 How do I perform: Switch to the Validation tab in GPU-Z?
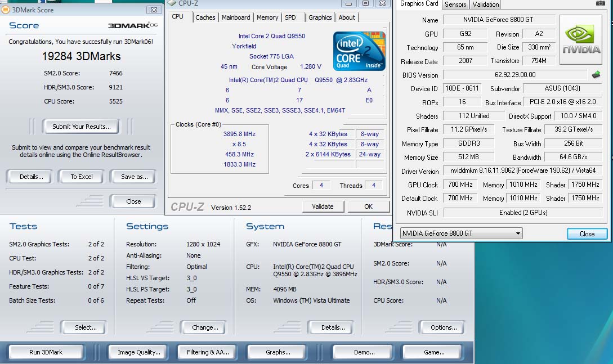[486, 5]
